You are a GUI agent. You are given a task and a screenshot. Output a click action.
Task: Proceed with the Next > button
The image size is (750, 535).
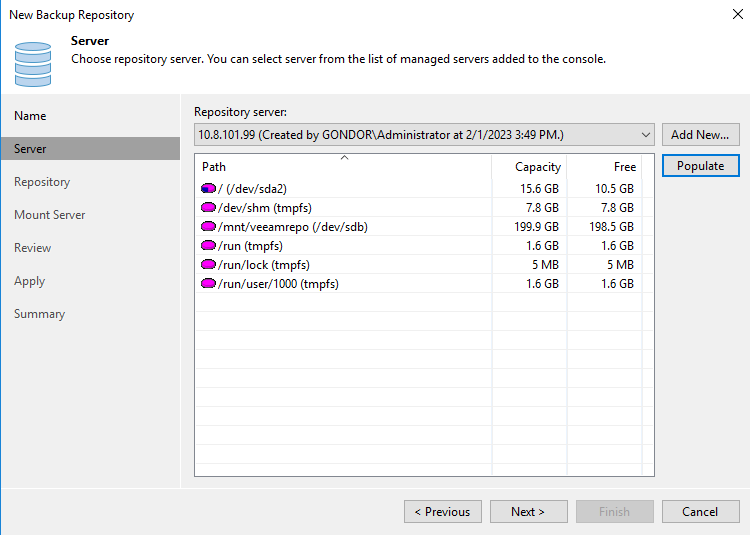[529, 512]
